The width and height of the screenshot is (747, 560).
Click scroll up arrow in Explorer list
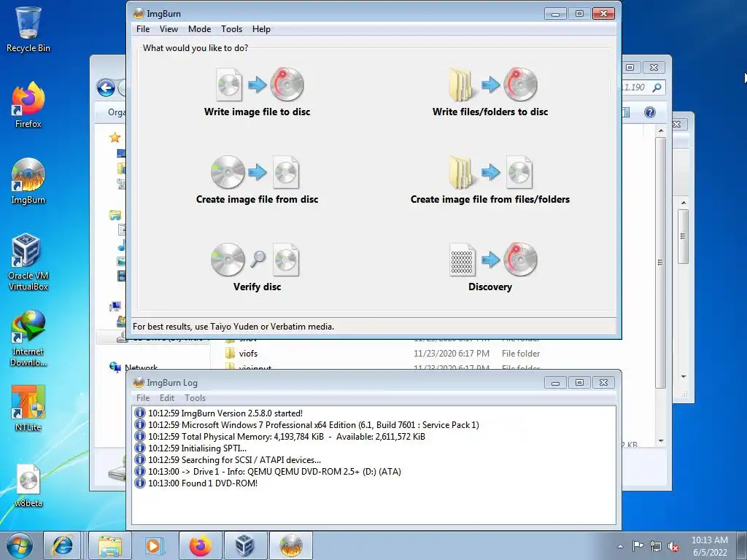661,131
